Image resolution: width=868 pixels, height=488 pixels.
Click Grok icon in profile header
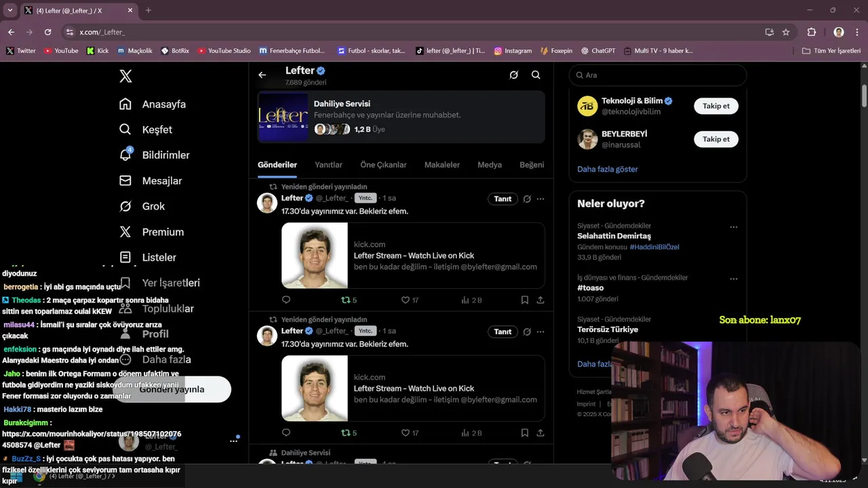pyautogui.click(x=514, y=75)
